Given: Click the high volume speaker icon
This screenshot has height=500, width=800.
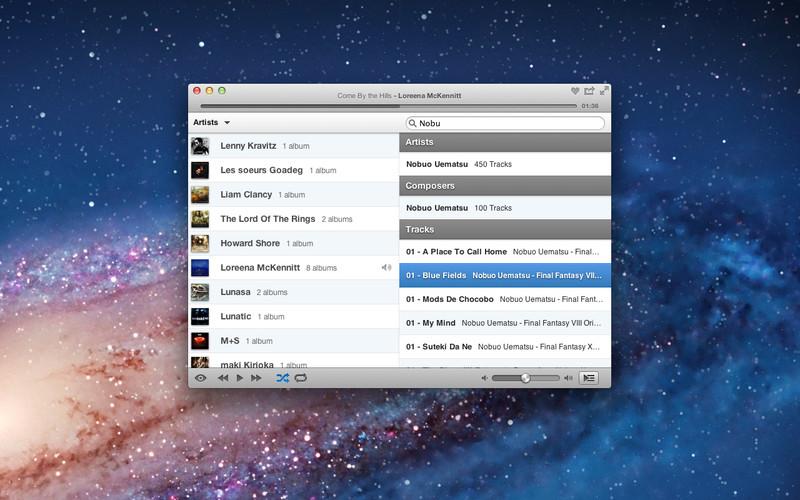Looking at the screenshot, I should [x=568, y=378].
